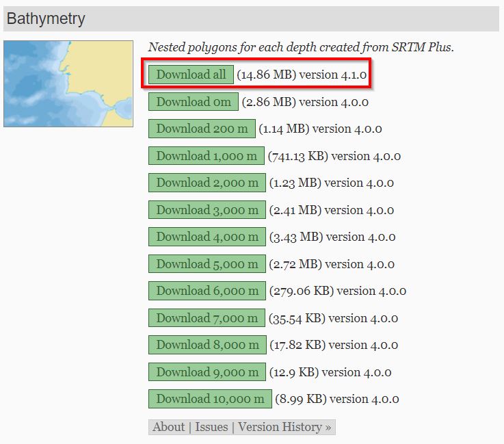The height and width of the screenshot is (444, 504).
Task: Select the Download 4,000 m button
Action: click(x=207, y=237)
